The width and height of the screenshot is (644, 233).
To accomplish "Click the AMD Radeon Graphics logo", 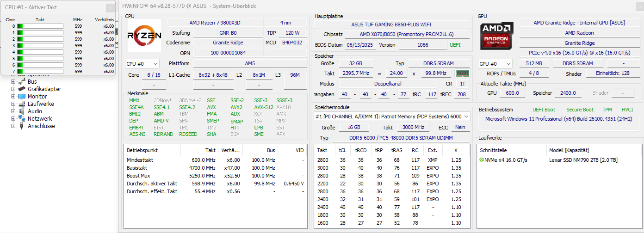I will click(x=497, y=36).
